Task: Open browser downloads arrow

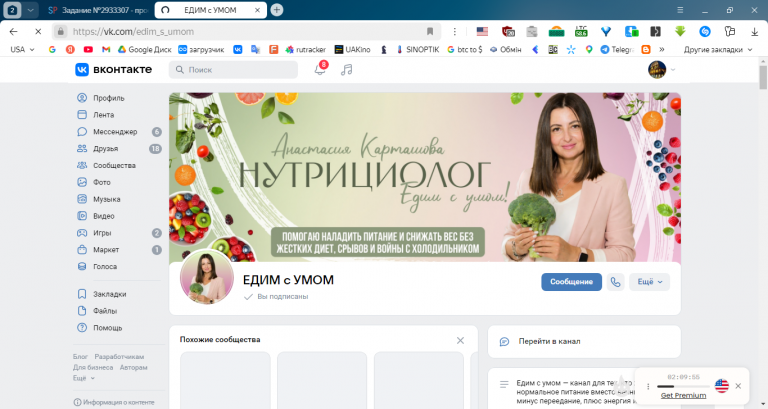Action: coord(754,31)
